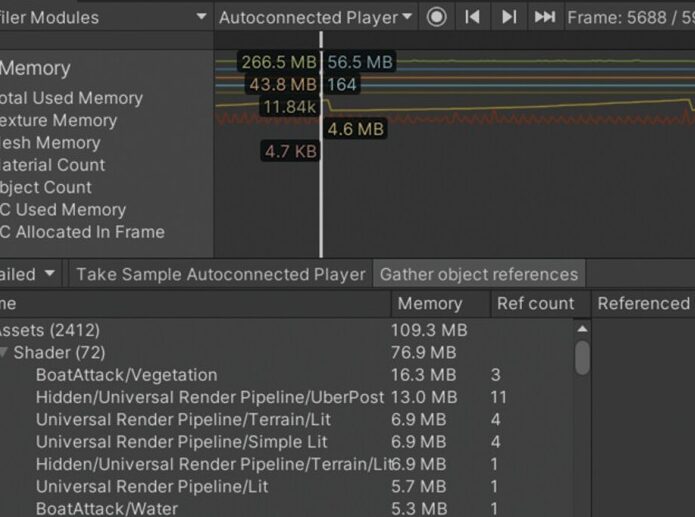Select the Memory module title
This screenshot has width=695, height=517.
35,68
